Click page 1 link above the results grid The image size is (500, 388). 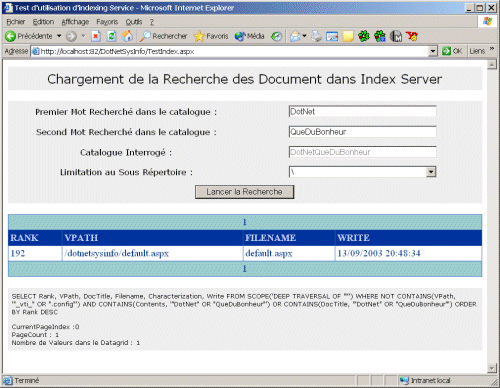pos(245,222)
